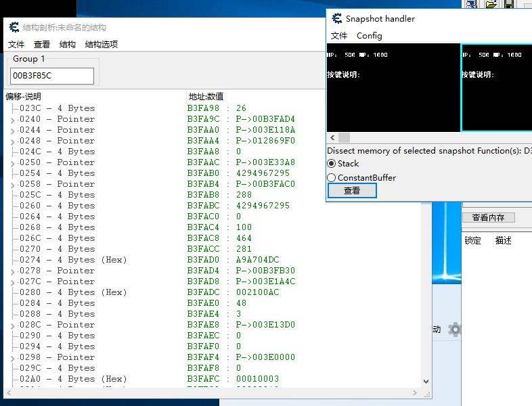Open the Config menu in Snapshot handler
This screenshot has width=532, height=406.
tap(369, 36)
